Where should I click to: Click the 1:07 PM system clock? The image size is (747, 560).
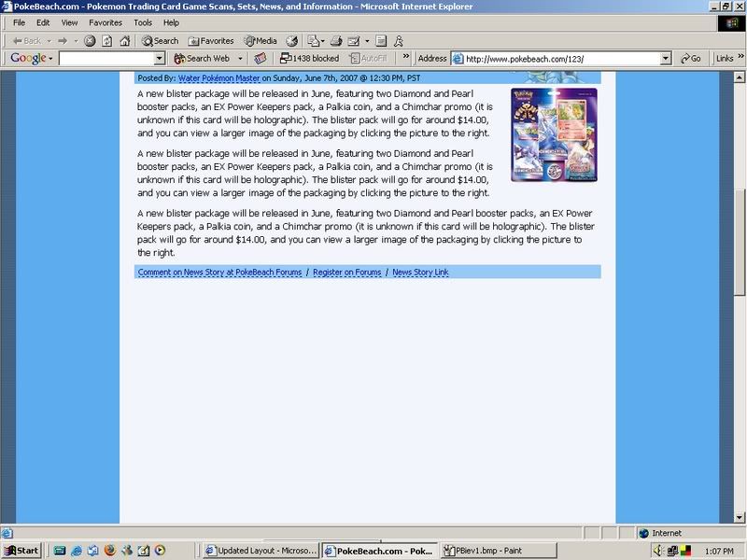pyautogui.click(x=719, y=551)
